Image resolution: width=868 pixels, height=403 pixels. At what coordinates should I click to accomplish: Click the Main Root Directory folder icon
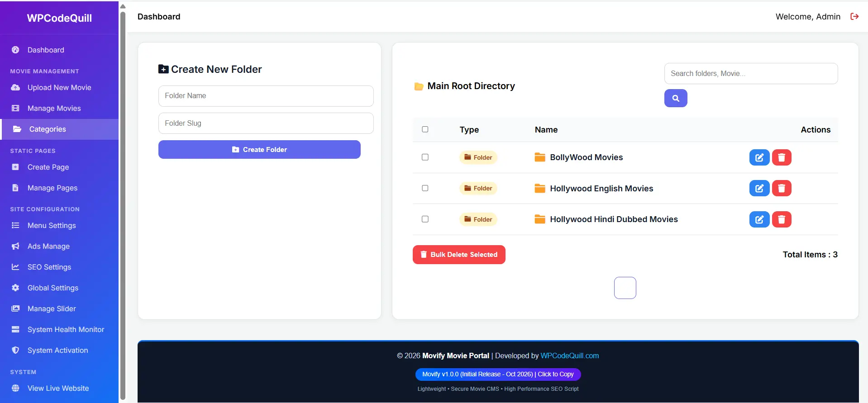[419, 86]
